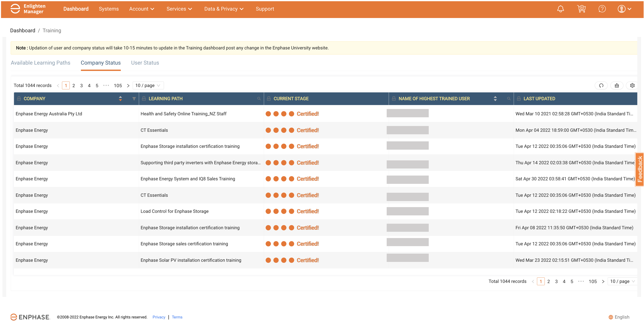Open the shopping cart icon
The height and width of the screenshot is (324, 644).
pyautogui.click(x=581, y=9)
